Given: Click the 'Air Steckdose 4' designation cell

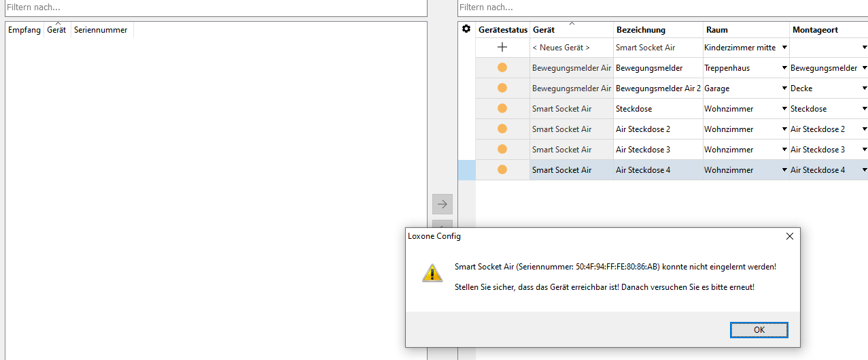Looking at the screenshot, I should (x=658, y=170).
